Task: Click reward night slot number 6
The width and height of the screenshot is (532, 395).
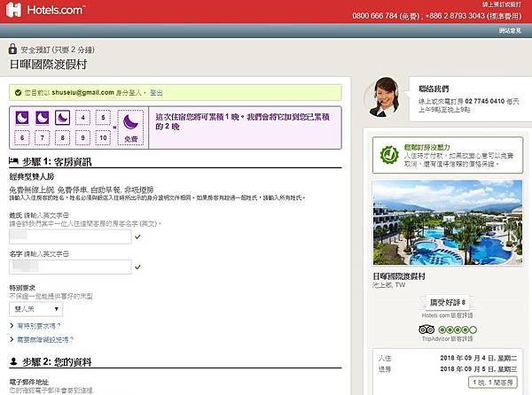Action: pos(22,138)
